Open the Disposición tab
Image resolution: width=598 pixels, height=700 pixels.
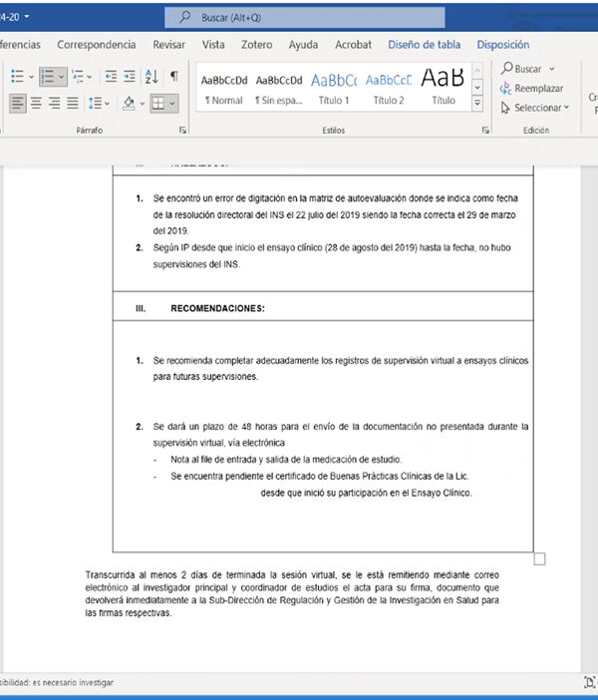pos(503,45)
